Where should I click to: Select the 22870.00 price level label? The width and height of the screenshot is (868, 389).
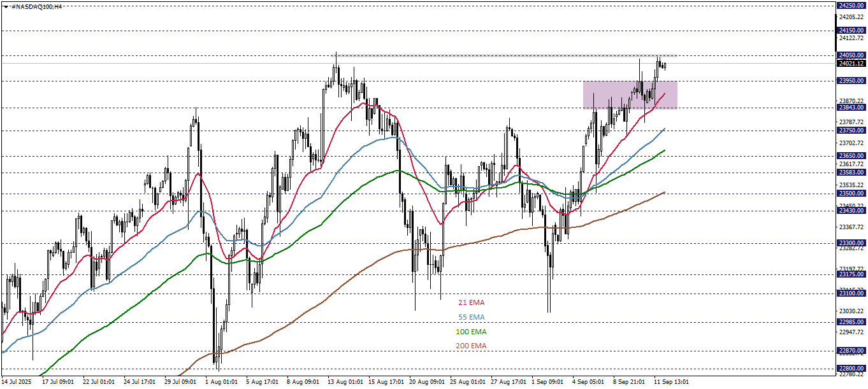pos(851,351)
